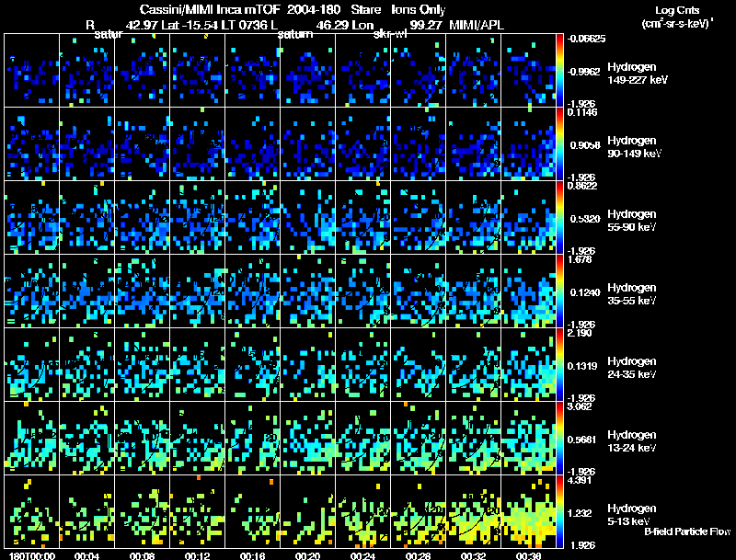Viewport: 736px width, 560px height.
Task: Select the Hydrogen 149-227 keV panel at 180T00:00
Action: point(31,70)
